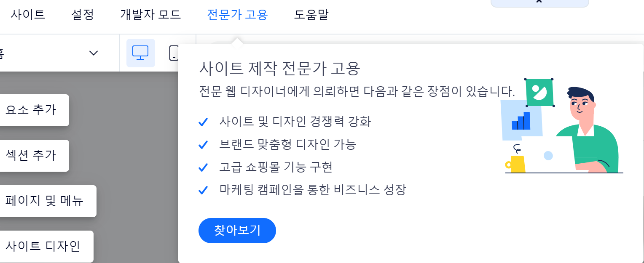Click the blue bar chart graphic

(521, 120)
